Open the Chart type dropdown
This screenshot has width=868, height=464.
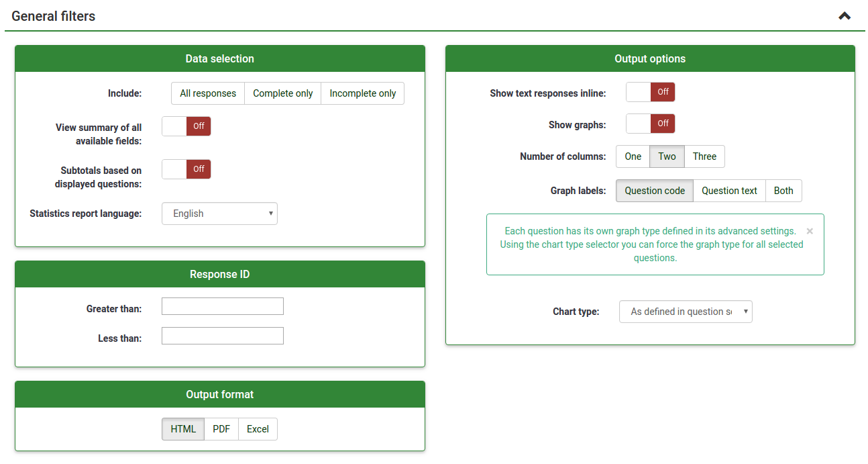[685, 312]
